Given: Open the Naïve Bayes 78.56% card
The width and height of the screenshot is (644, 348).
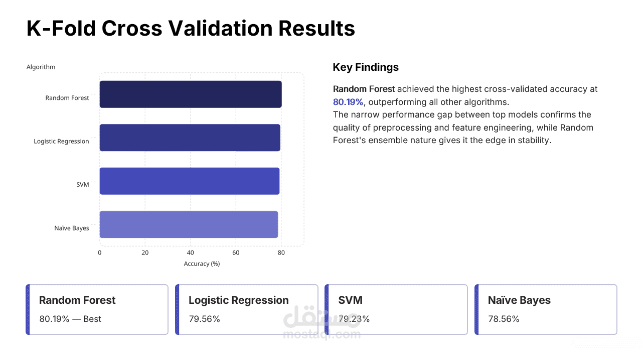Looking at the screenshot, I should (x=546, y=309).
